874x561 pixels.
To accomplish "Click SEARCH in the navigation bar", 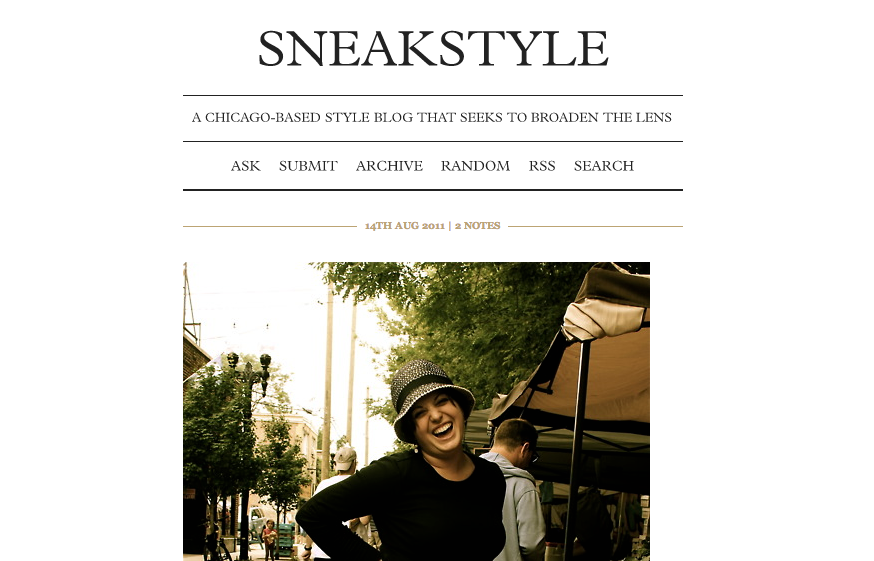I will pos(604,166).
